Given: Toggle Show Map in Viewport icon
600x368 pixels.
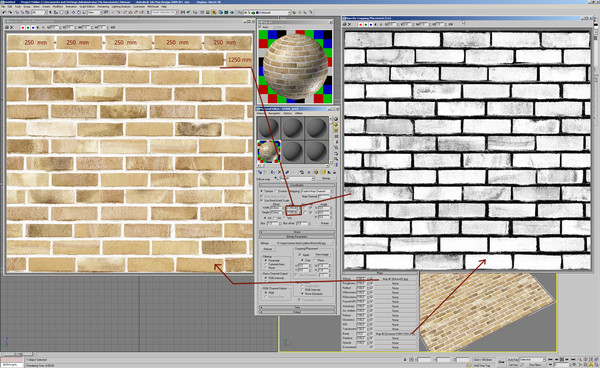Looking at the screenshot, I should [x=316, y=173].
